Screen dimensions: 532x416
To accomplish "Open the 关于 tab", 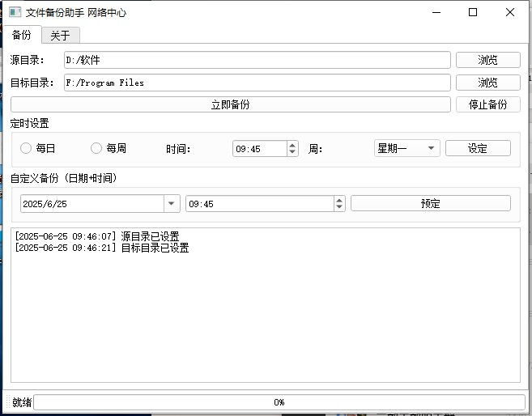I will [x=60, y=36].
